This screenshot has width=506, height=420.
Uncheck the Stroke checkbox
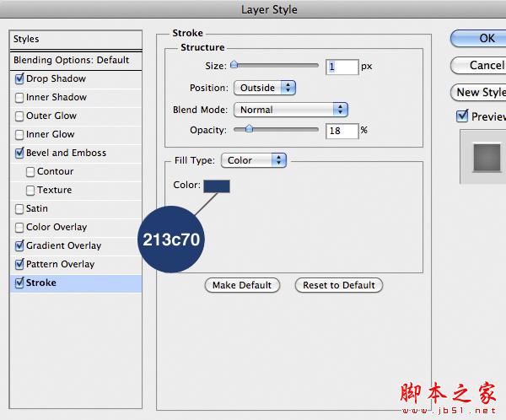point(19,283)
